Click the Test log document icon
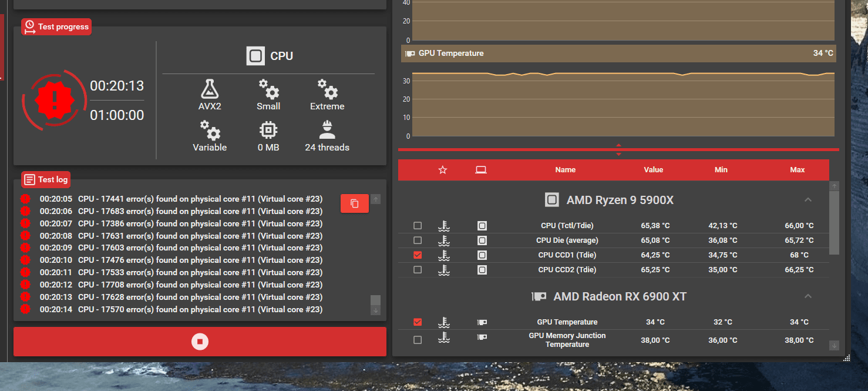 click(x=30, y=179)
